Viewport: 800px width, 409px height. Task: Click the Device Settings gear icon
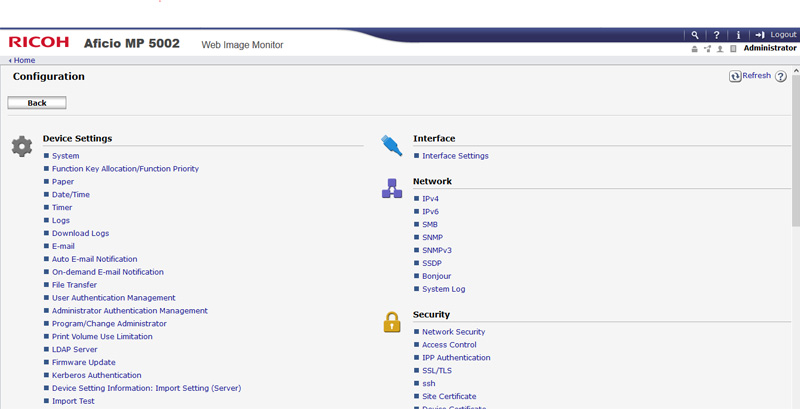(x=22, y=146)
